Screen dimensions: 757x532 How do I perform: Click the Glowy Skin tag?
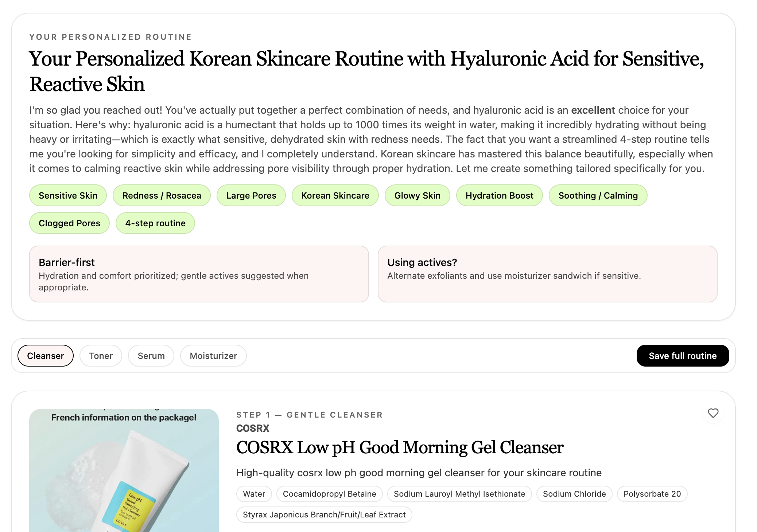coord(417,195)
